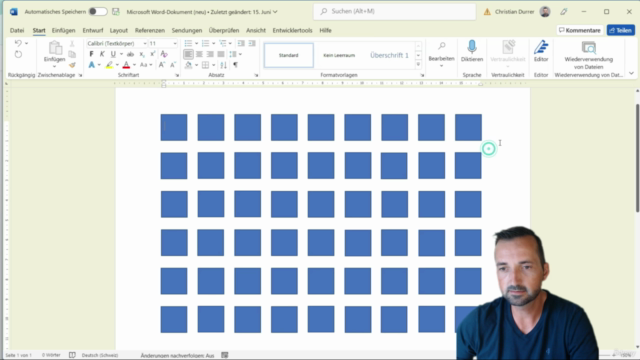The width and height of the screenshot is (640, 360).
Task: Click the Decrease Font Size icon
Action: 173,65
